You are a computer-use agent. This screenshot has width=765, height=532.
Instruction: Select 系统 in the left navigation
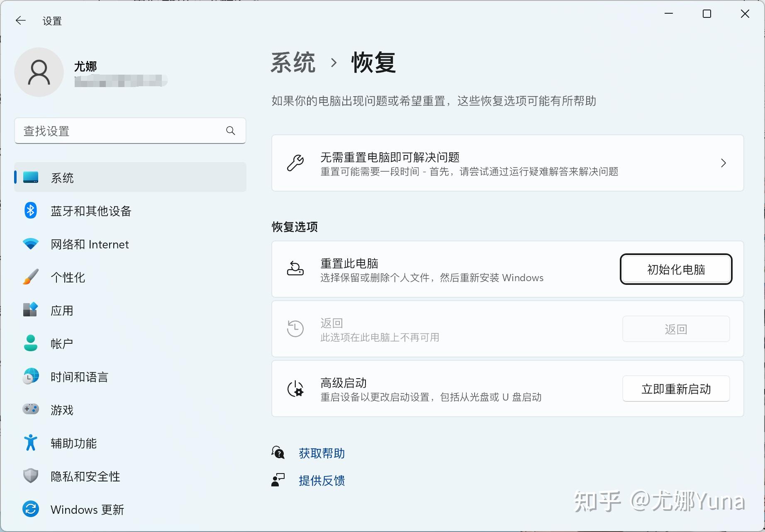(x=62, y=177)
